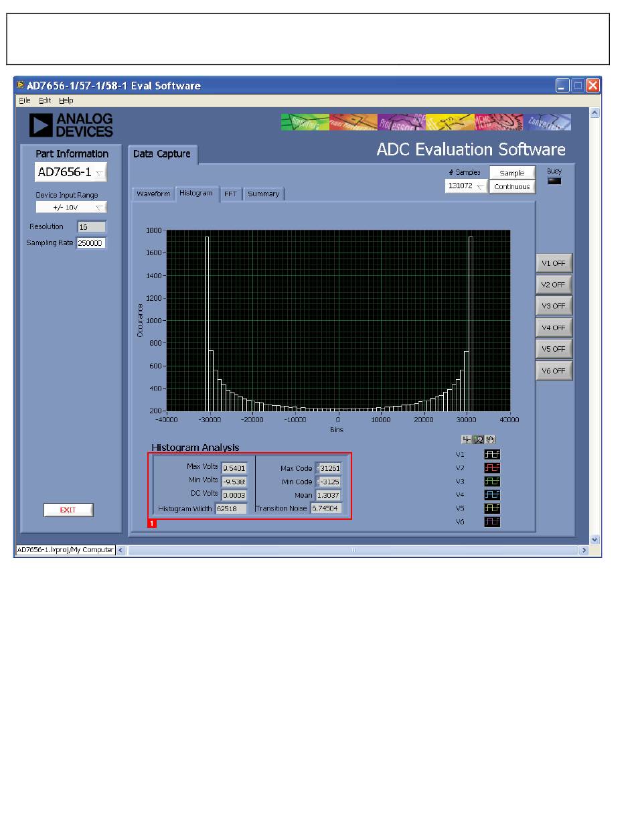Click the horizontal scrollbar left arrow
Screen dimensions: 636x840
pos(121,551)
